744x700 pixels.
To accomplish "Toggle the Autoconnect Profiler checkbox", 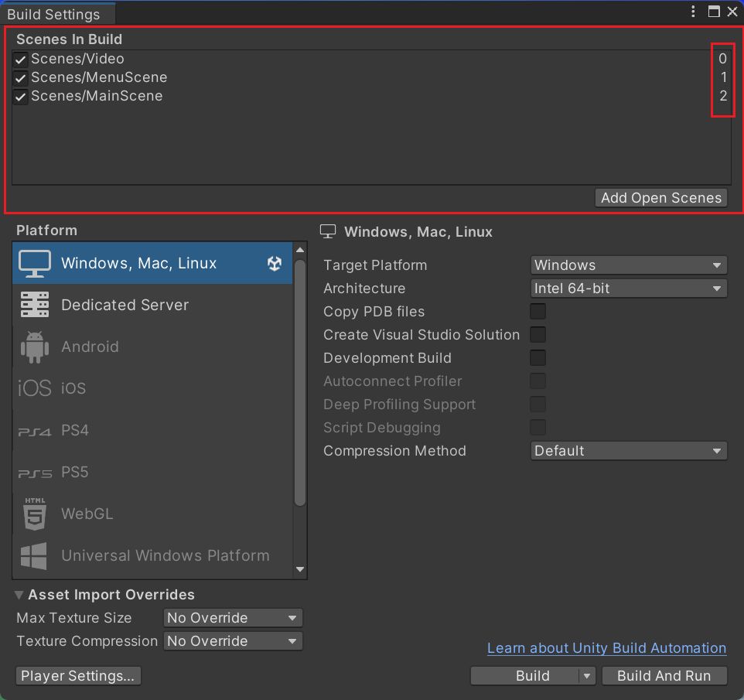I will pyautogui.click(x=538, y=381).
